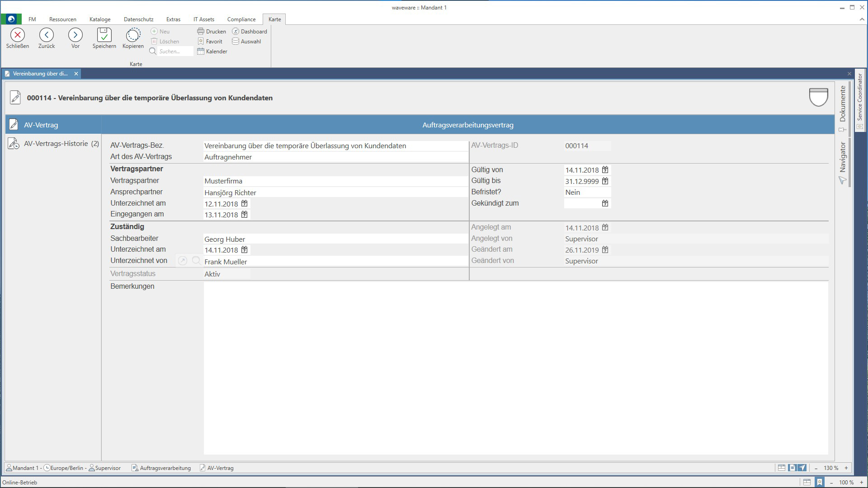Viewport: 868px width, 488px height.
Task: Open the Datenschutz ribbon tab
Action: pos(138,19)
